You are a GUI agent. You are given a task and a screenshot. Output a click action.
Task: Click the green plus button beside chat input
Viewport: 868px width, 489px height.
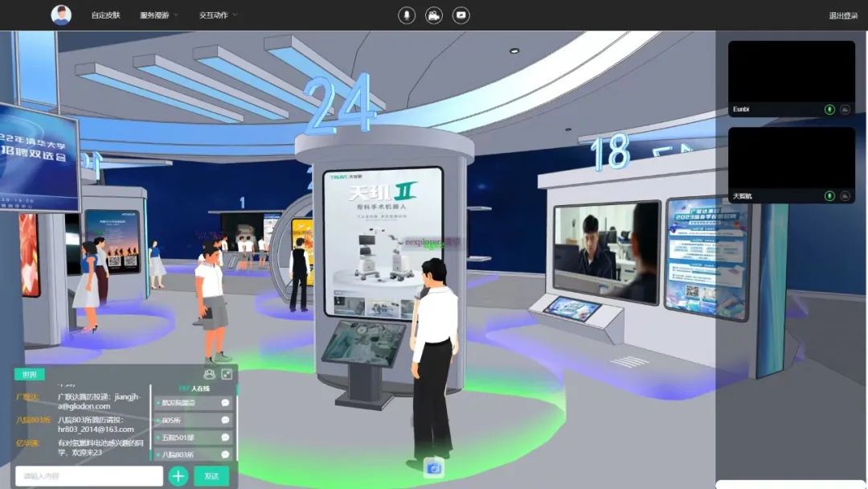(x=178, y=476)
